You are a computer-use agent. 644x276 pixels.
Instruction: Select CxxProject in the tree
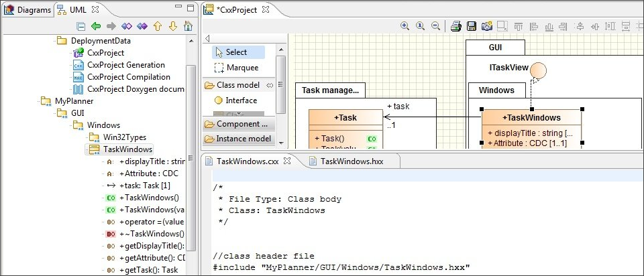99,53
